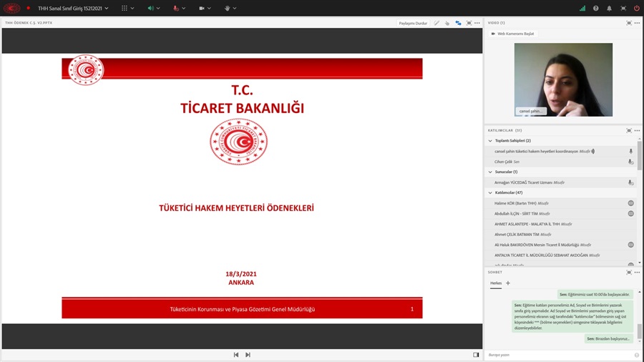644x362 pixels.
Task: Click muted mic icon on Cihan Çelik row
Action: [630, 162]
